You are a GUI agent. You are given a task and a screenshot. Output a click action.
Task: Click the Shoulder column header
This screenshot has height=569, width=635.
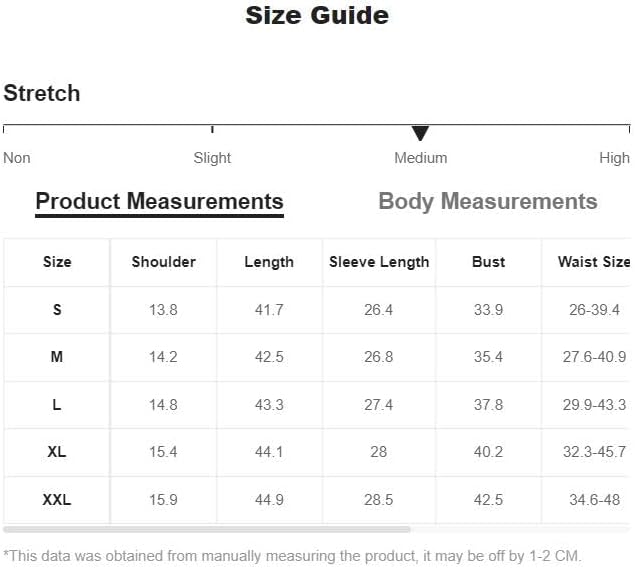(x=164, y=262)
